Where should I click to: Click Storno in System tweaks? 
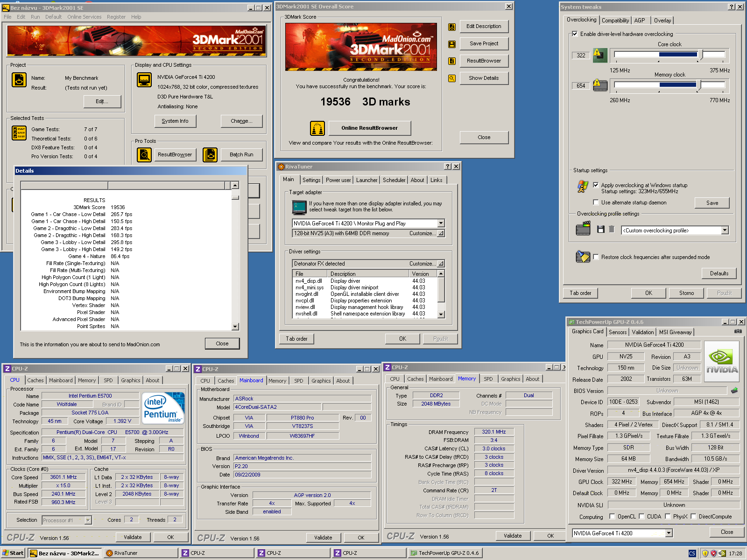click(686, 293)
